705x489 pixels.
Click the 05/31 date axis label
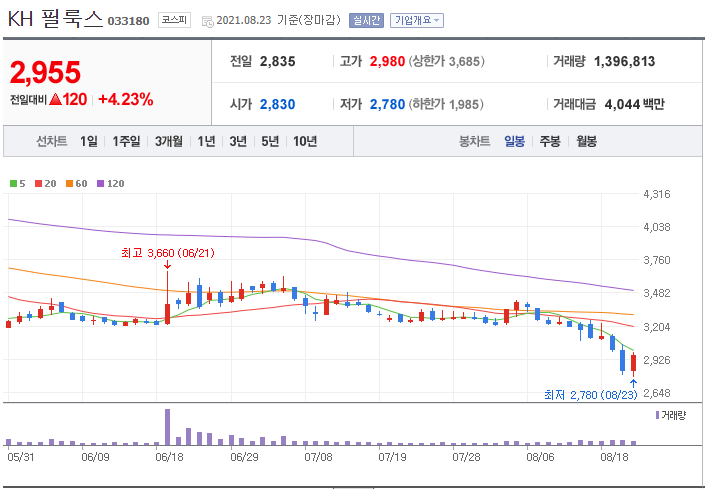coord(19,458)
